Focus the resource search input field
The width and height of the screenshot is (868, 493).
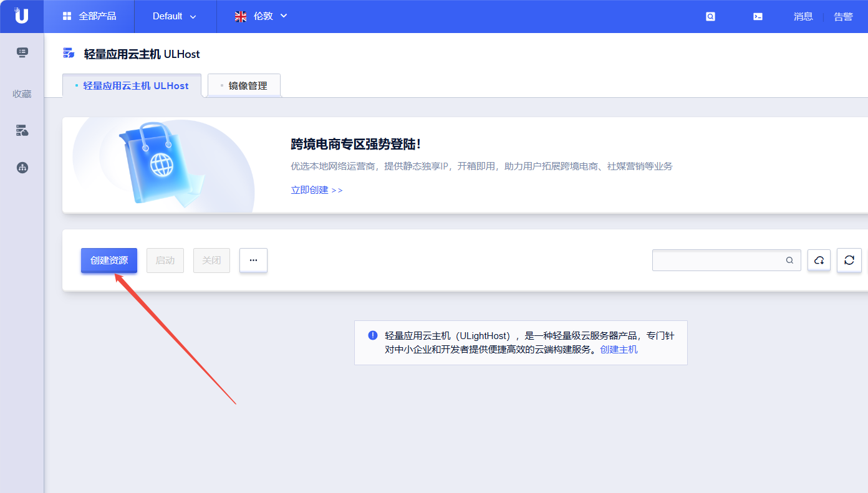[726, 261]
